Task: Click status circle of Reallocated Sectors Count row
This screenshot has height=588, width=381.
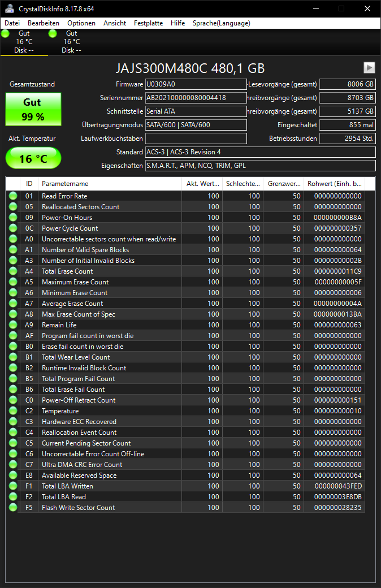Action: (13, 206)
